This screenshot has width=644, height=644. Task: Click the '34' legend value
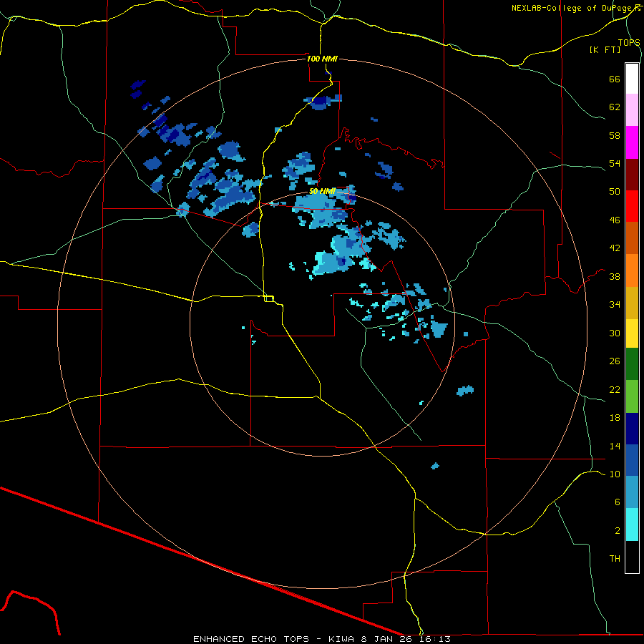click(615, 305)
